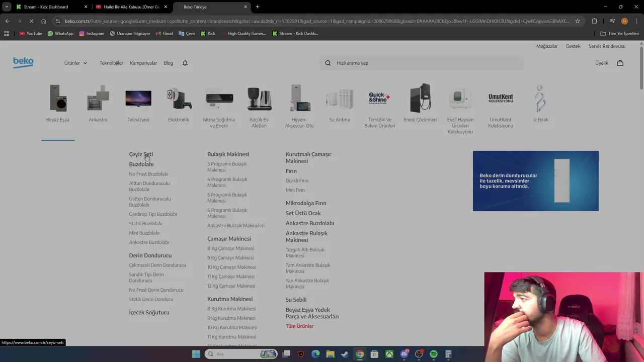Open the notification bell icon
The width and height of the screenshot is (644, 362).
point(185,63)
